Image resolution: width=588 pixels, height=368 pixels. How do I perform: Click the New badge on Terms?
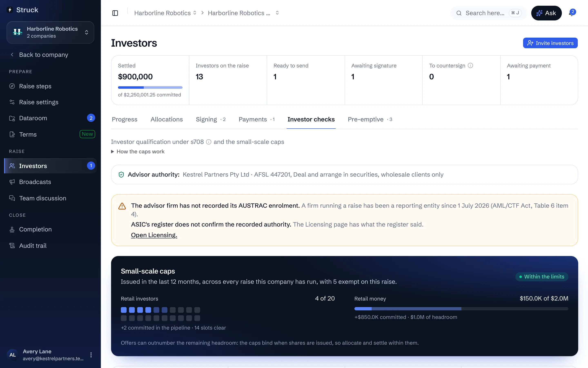coord(87,134)
